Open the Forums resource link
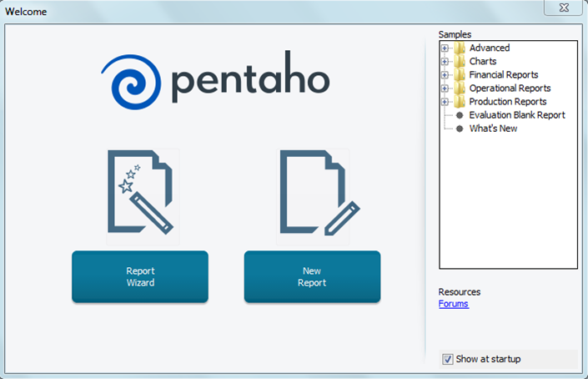 coord(453,304)
